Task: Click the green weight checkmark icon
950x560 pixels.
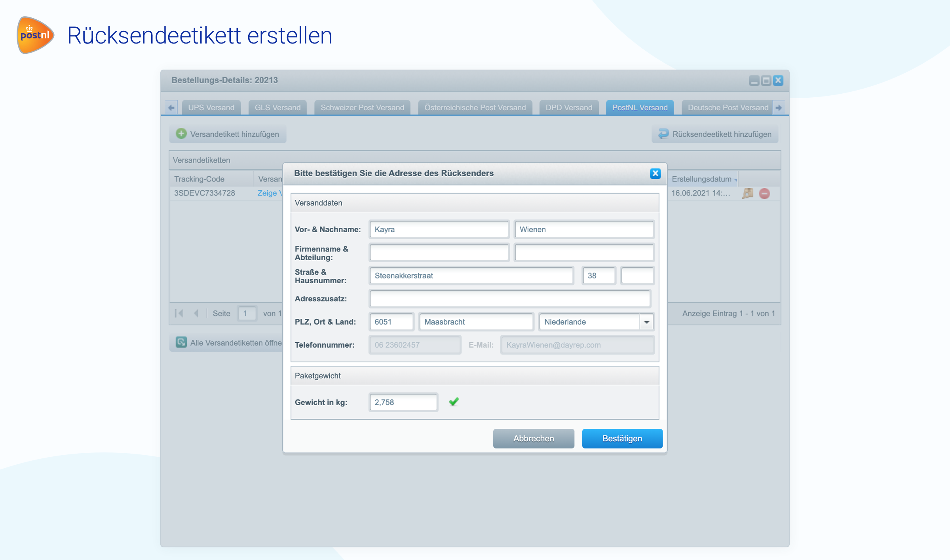Action: tap(454, 402)
